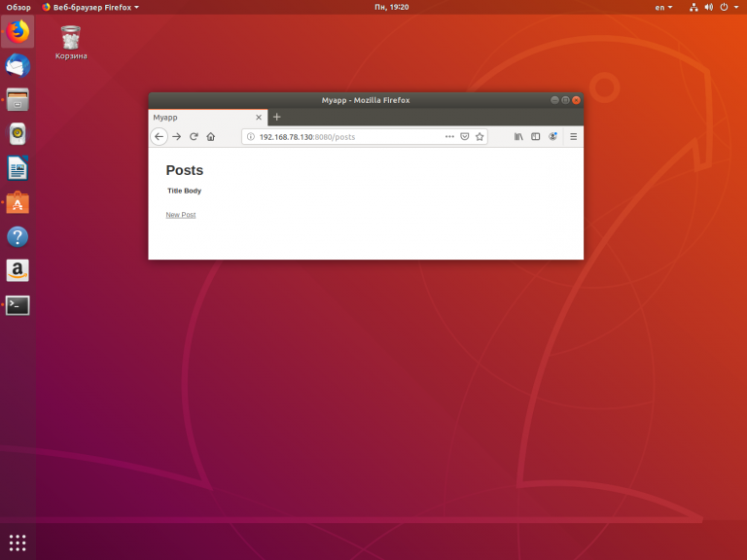747x560 pixels.
Task: Click the Title column header
Action: tap(174, 191)
